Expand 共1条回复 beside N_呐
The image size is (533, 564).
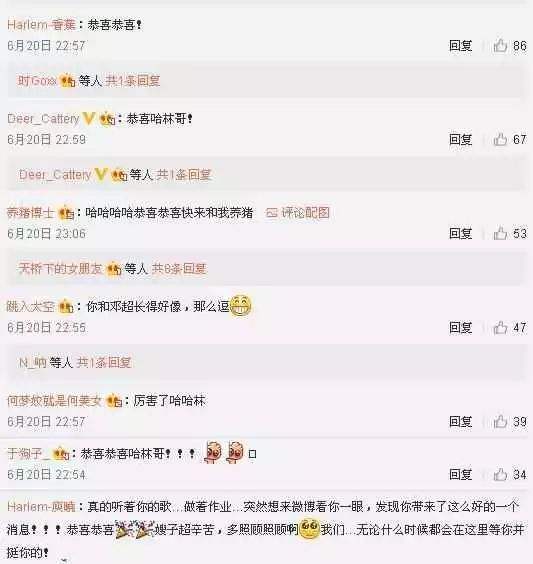pos(104,363)
